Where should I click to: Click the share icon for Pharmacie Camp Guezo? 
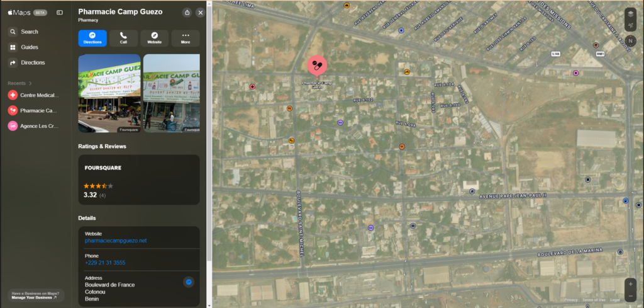(x=187, y=13)
